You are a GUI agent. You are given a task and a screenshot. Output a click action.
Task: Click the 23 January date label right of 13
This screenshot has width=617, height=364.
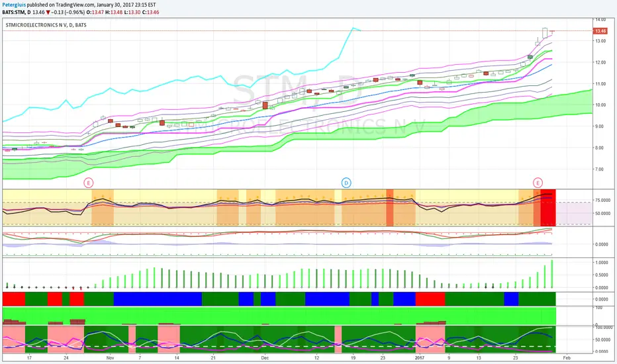coord(516,357)
